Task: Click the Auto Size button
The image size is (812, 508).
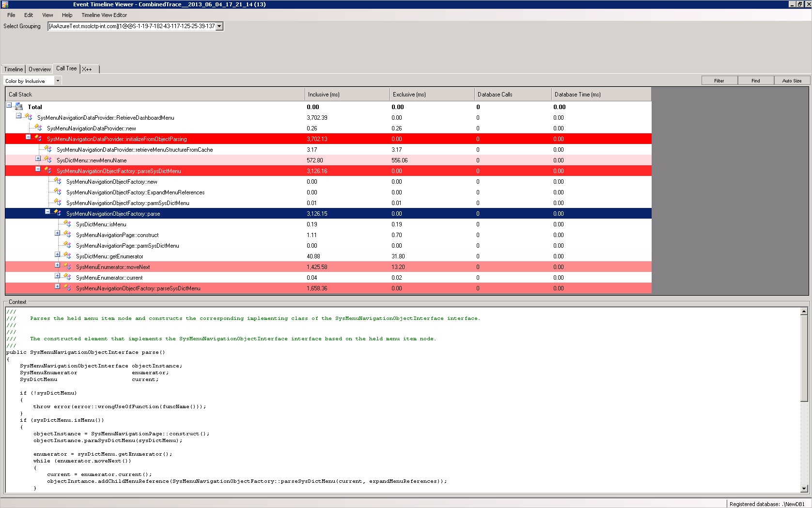Action: pos(792,80)
